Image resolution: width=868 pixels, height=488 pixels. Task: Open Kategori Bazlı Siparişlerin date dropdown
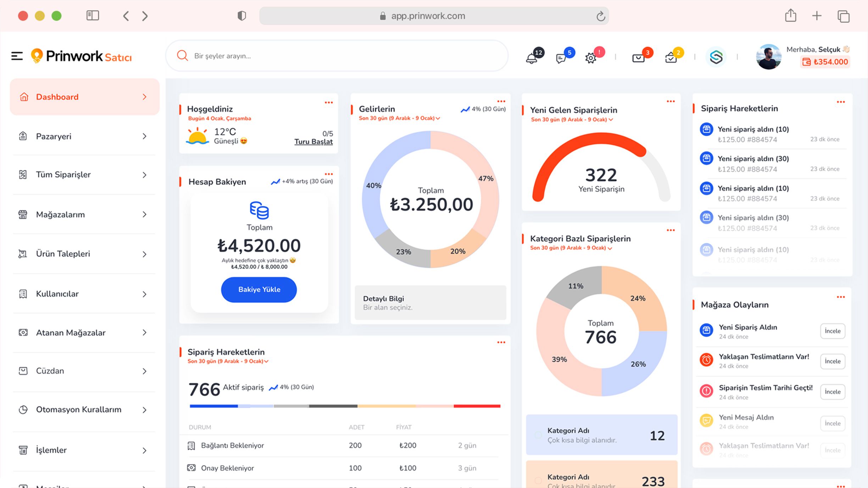pos(571,248)
